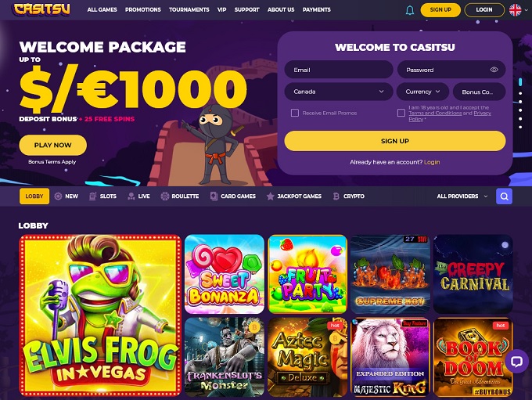Open the notifications bell icon
532x400 pixels.
(x=410, y=10)
